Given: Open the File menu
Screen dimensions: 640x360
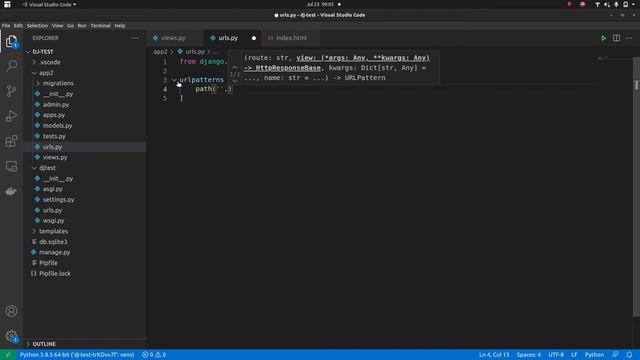Looking at the screenshot, I should click(6, 26).
